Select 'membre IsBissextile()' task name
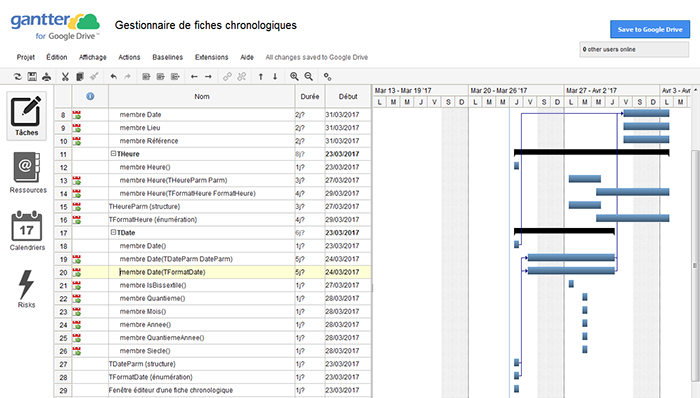This screenshot has height=398, width=700. click(x=153, y=285)
